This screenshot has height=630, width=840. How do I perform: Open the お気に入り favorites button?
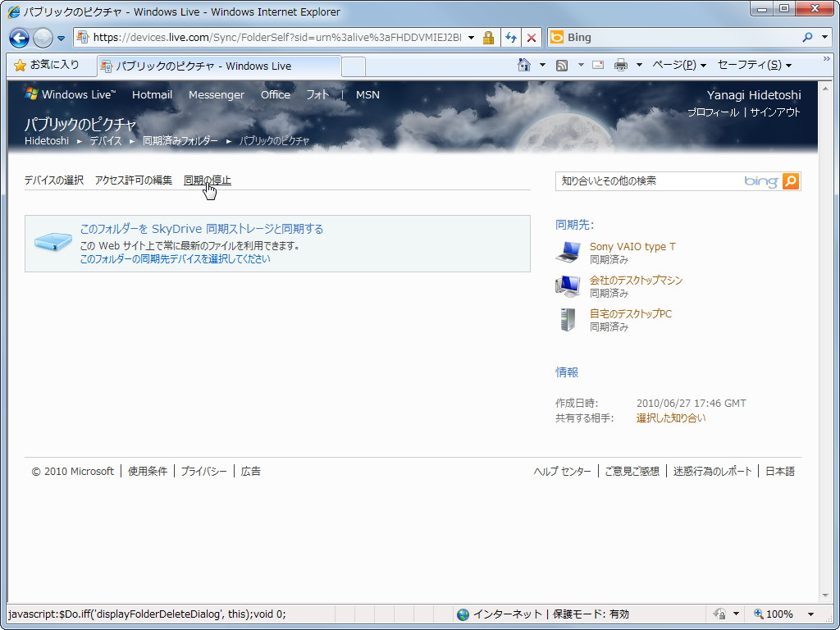point(47,66)
